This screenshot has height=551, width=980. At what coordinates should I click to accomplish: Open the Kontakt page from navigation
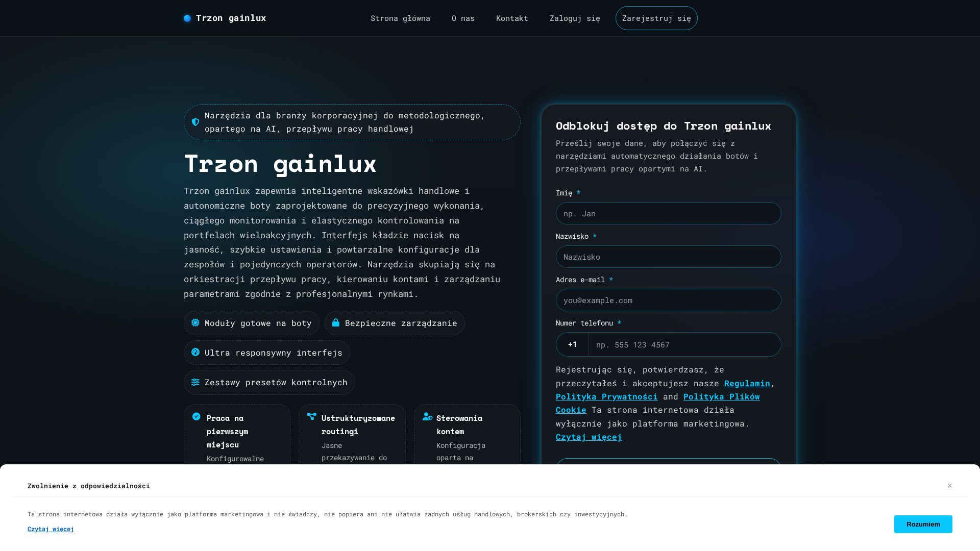[x=512, y=18]
